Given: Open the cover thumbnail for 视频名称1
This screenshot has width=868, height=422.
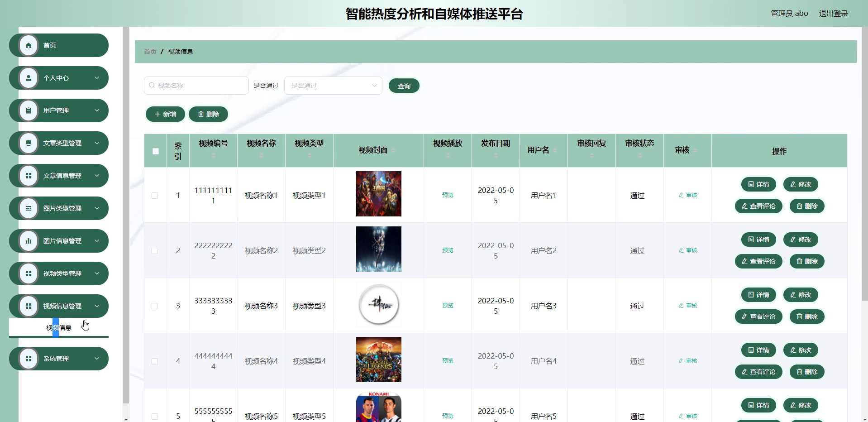Looking at the screenshot, I should click(x=379, y=194).
